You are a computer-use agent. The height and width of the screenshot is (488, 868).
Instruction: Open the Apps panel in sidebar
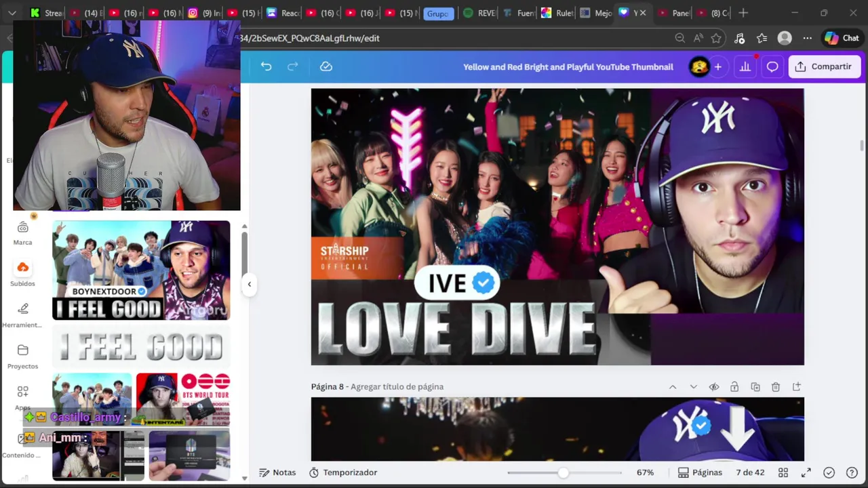coord(22,397)
